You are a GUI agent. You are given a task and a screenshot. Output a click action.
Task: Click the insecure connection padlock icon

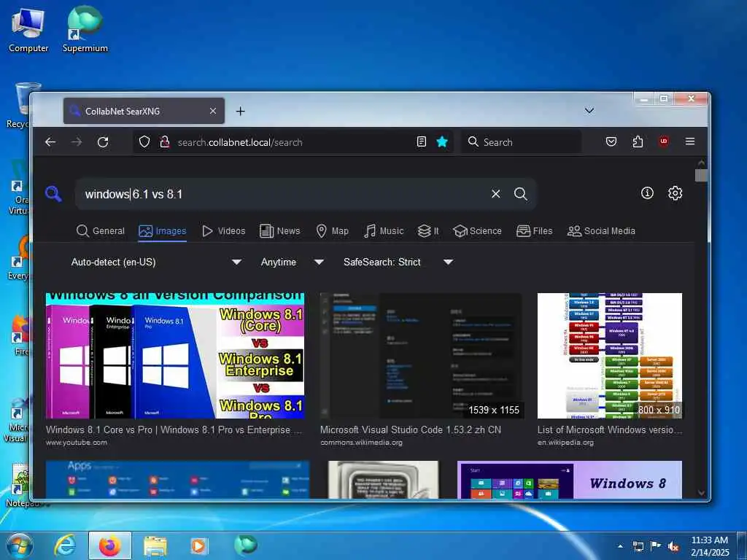165,142
